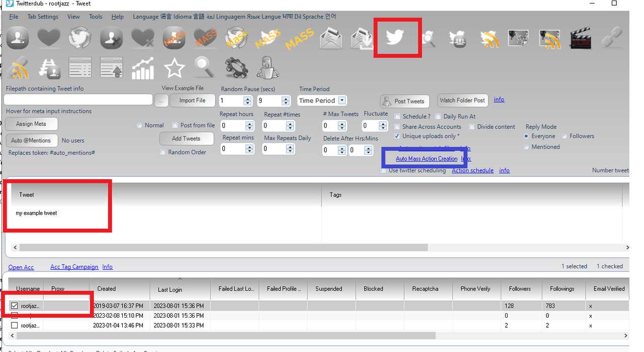
Task: Open the File menu
Action: click(x=14, y=17)
